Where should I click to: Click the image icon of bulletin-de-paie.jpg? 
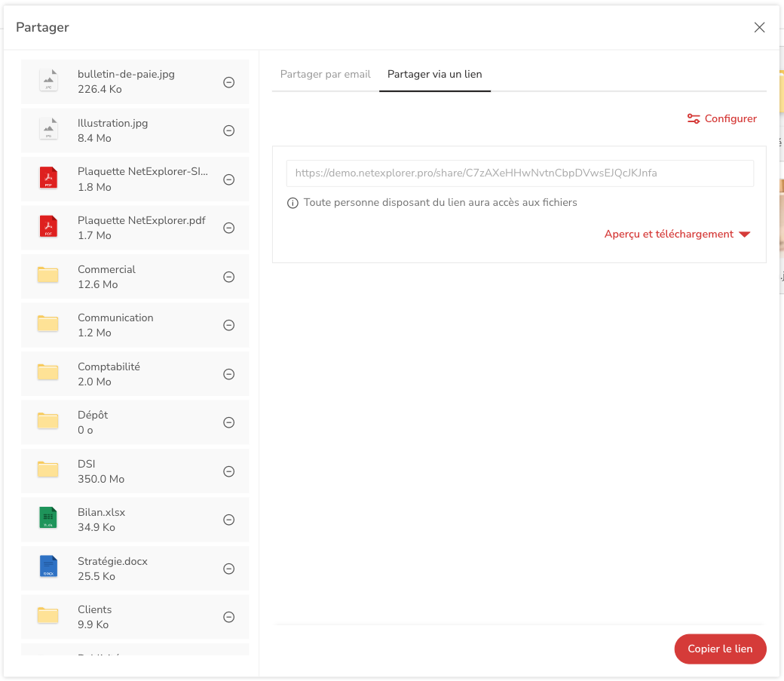[x=48, y=81]
